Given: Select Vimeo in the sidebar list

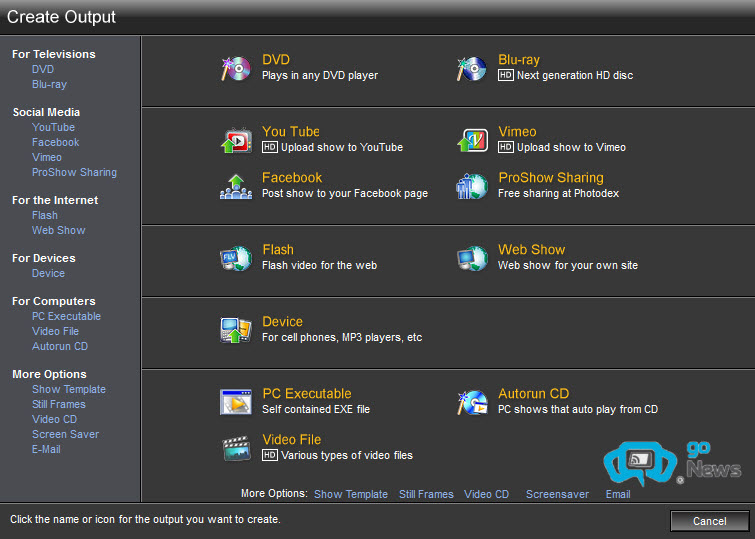Looking at the screenshot, I should click(x=47, y=157).
